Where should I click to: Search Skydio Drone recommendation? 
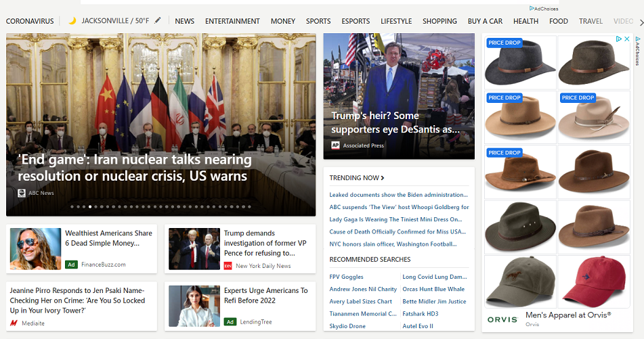tap(347, 326)
